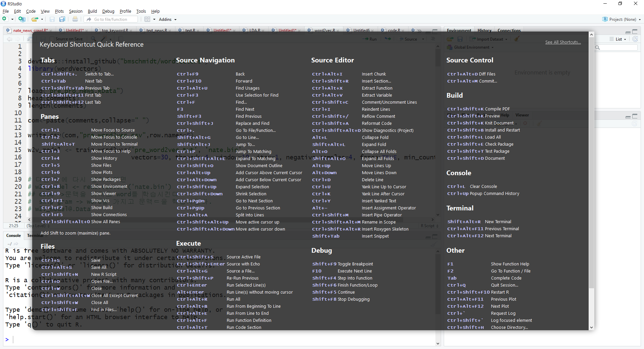Open the Session menu

coord(75,11)
